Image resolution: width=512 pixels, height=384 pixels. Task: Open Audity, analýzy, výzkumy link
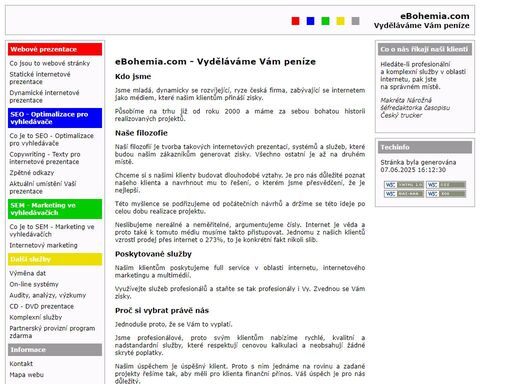click(48, 295)
